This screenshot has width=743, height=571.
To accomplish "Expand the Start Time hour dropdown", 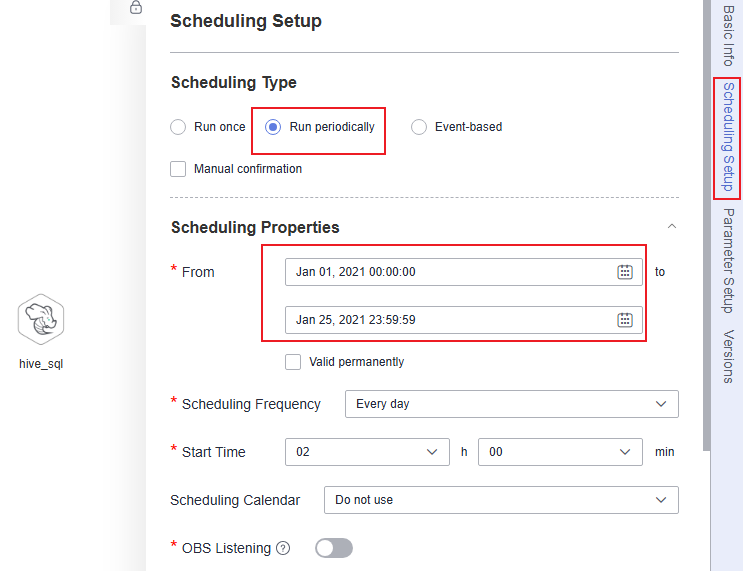I will [366, 452].
